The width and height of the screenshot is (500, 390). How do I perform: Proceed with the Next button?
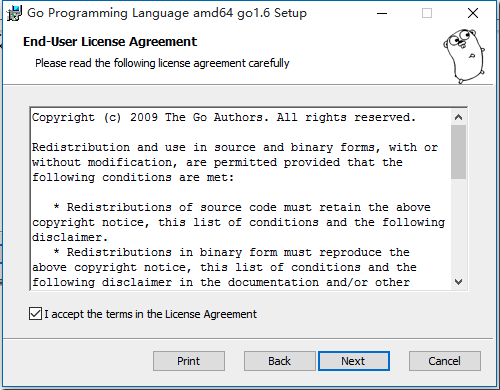pos(354,361)
